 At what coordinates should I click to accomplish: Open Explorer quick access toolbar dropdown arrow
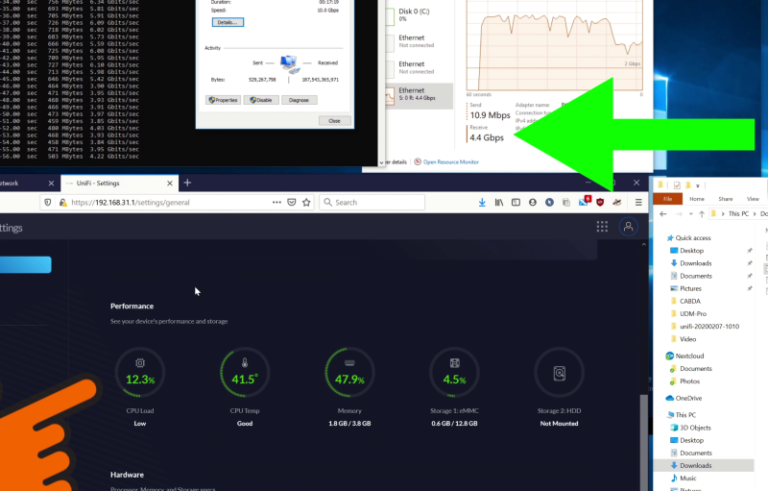click(x=697, y=186)
